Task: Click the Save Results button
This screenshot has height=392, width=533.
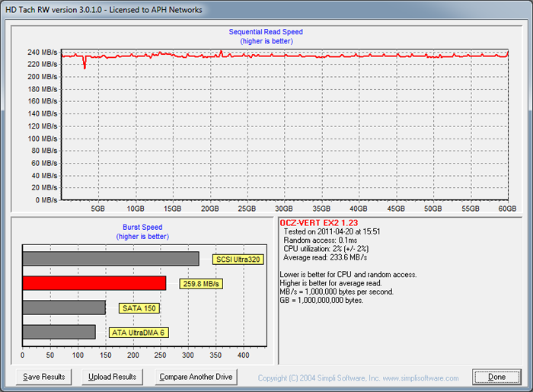Action: [44, 377]
